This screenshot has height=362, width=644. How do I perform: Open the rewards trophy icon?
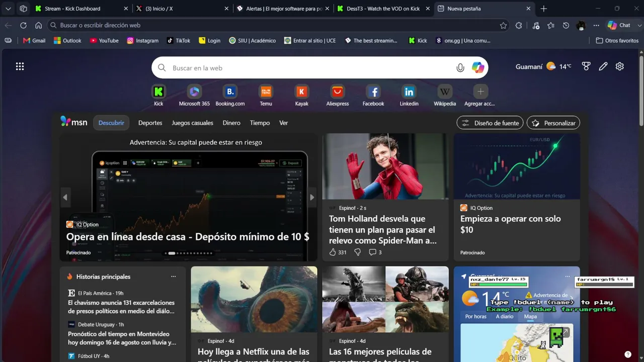(586, 66)
